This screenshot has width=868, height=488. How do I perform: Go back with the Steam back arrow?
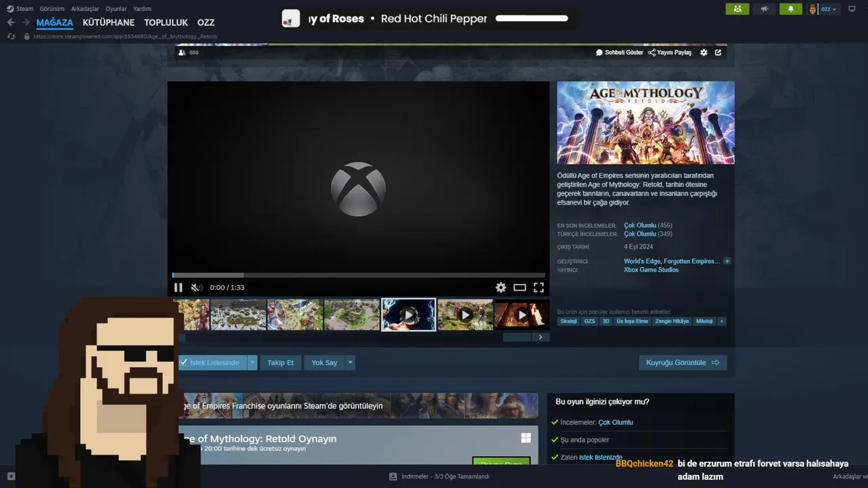click(11, 22)
